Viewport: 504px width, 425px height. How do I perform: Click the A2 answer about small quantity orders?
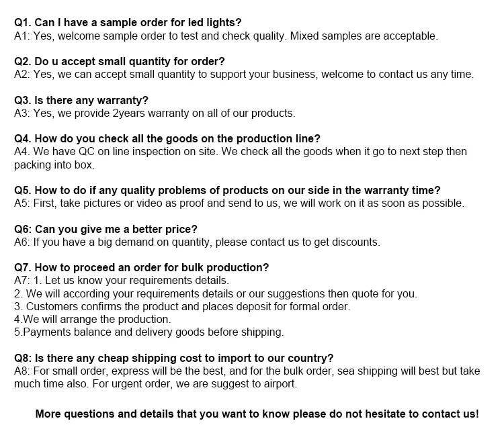coord(244,75)
